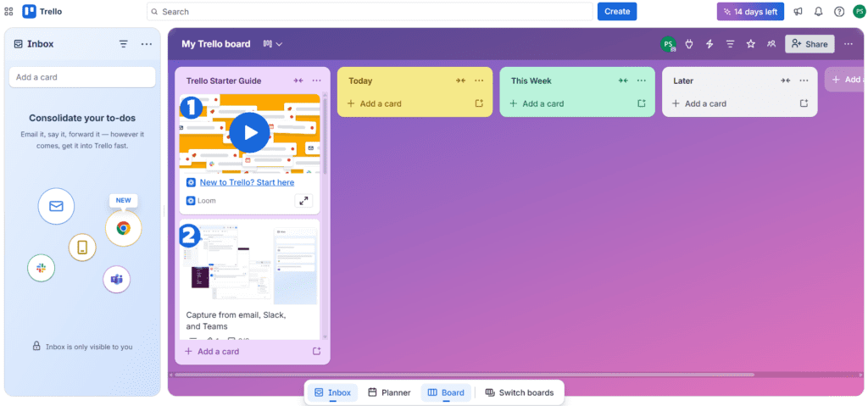Open the New to Trello? Start here link
This screenshot has width=868, height=406.
(x=247, y=182)
